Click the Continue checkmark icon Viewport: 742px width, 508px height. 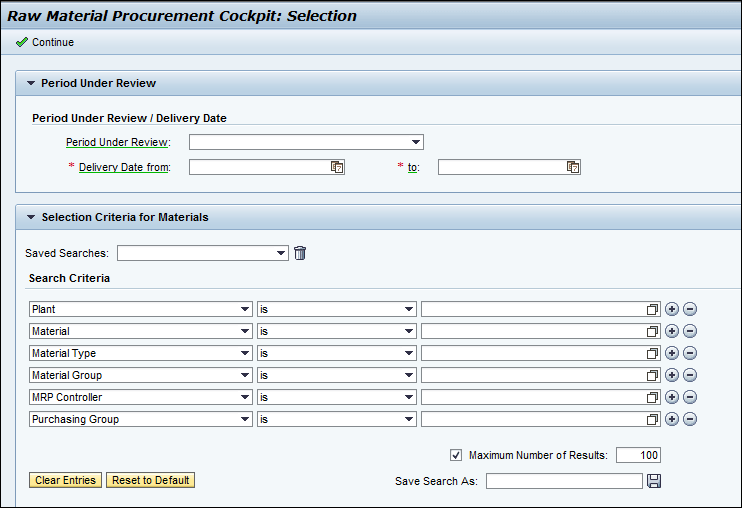(22, 43)
